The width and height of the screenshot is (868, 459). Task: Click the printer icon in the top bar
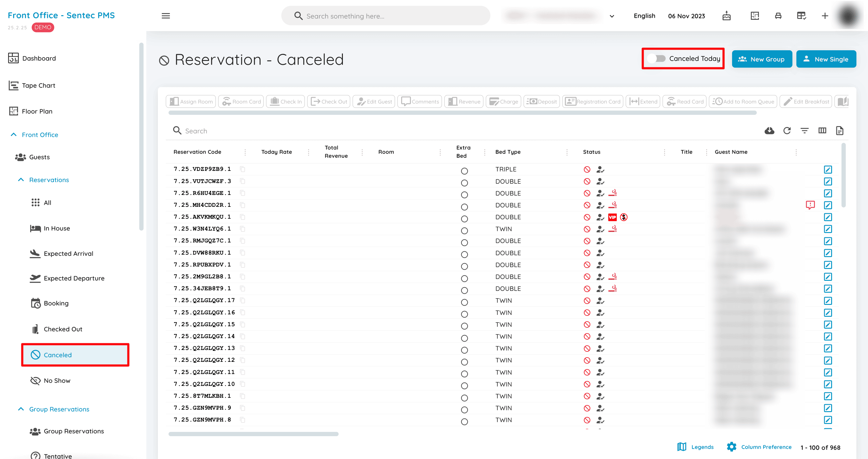[778, 16]
